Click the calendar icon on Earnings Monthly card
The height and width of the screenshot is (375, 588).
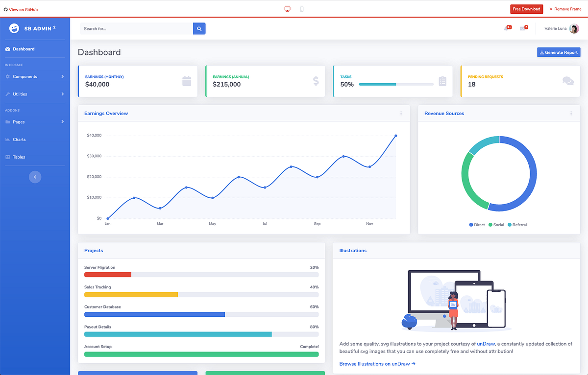tap(187, 81)
